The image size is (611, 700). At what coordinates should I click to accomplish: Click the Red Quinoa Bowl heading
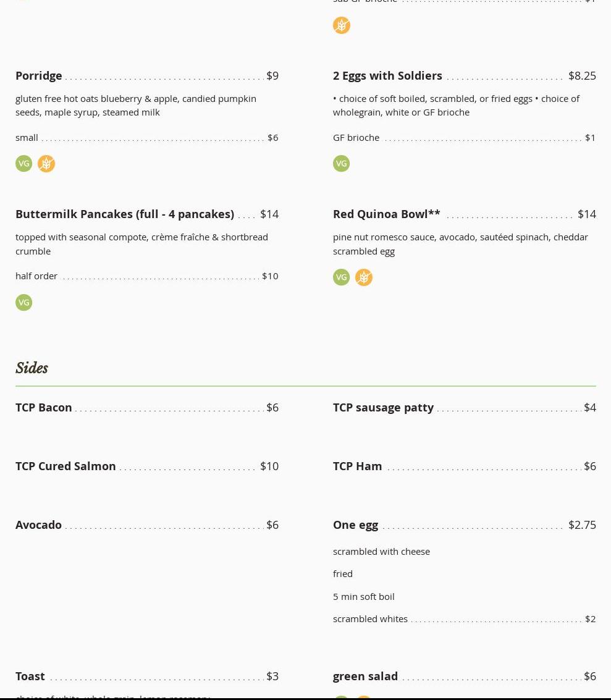(x=386, y=214)
